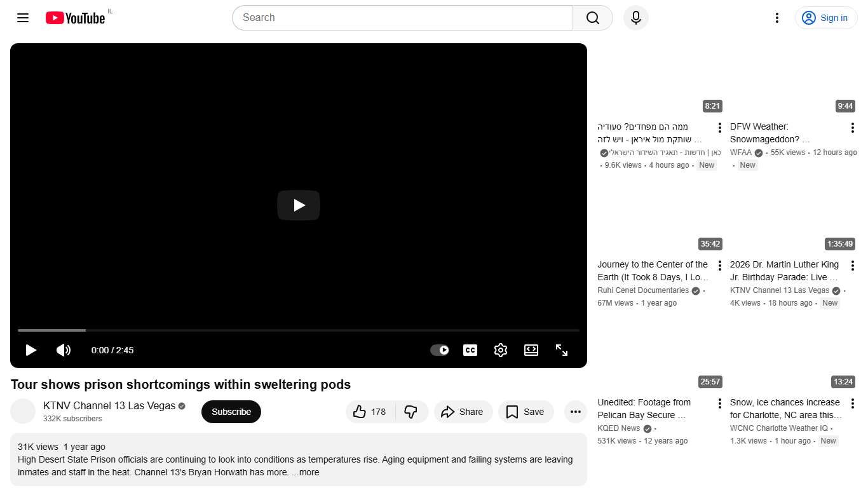Enter fullscreen mode
868x488 pixels.
562,350
